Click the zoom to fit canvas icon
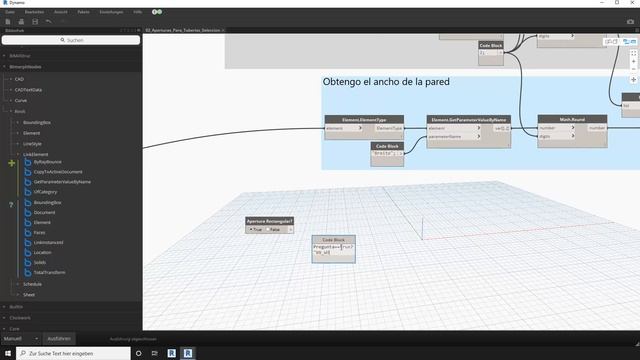The width and height of the screenshot is (640, 360). pos(633,53)
